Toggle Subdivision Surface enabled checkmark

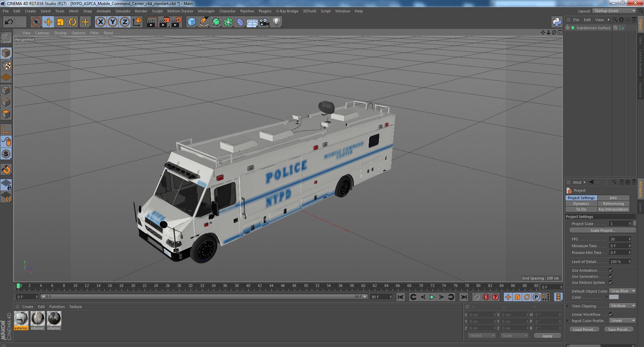(x=623, y=28)
